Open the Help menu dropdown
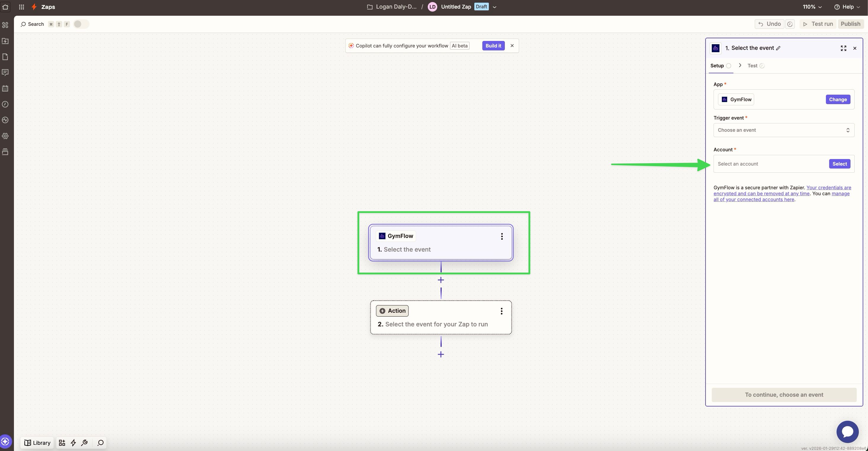 848,7
